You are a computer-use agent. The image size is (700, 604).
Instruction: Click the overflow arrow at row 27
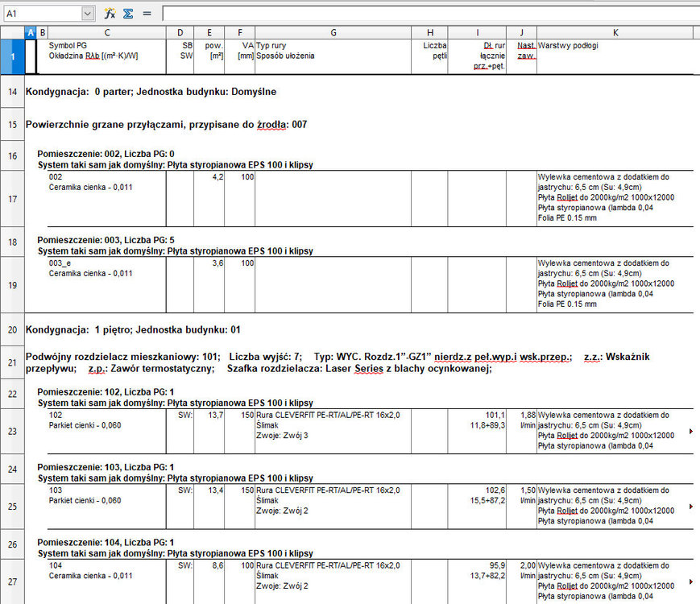tap(691, 581)
